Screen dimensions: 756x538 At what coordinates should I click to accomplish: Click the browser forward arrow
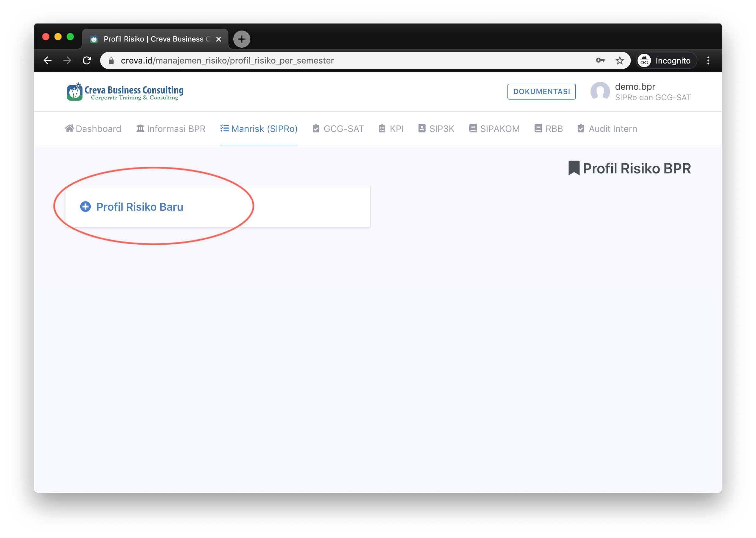coord(67,61)
